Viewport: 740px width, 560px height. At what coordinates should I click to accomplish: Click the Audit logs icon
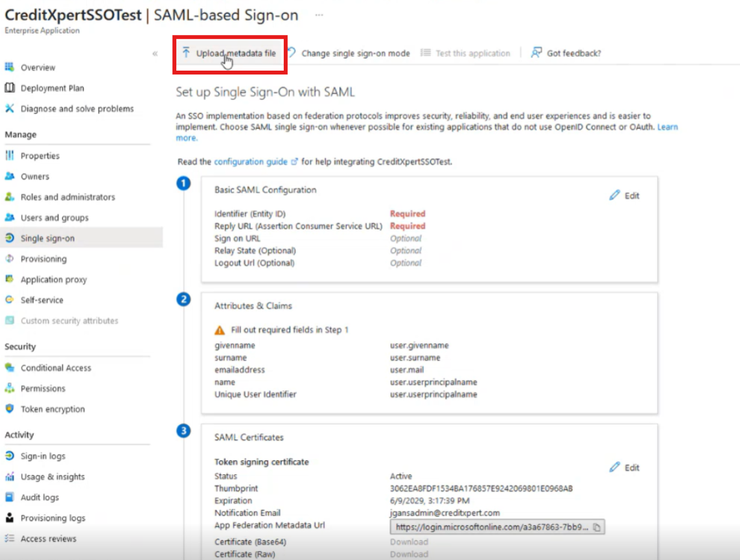coord(10,496)
